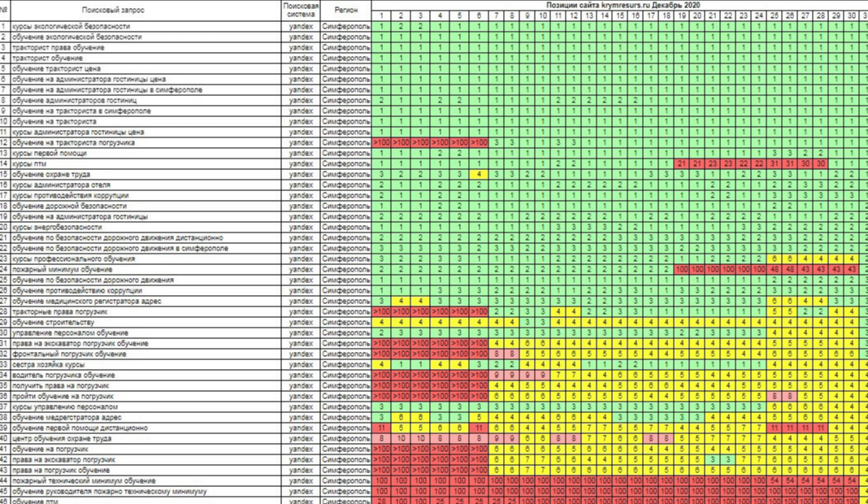Select the 'Поисковая система' column header

302,10
